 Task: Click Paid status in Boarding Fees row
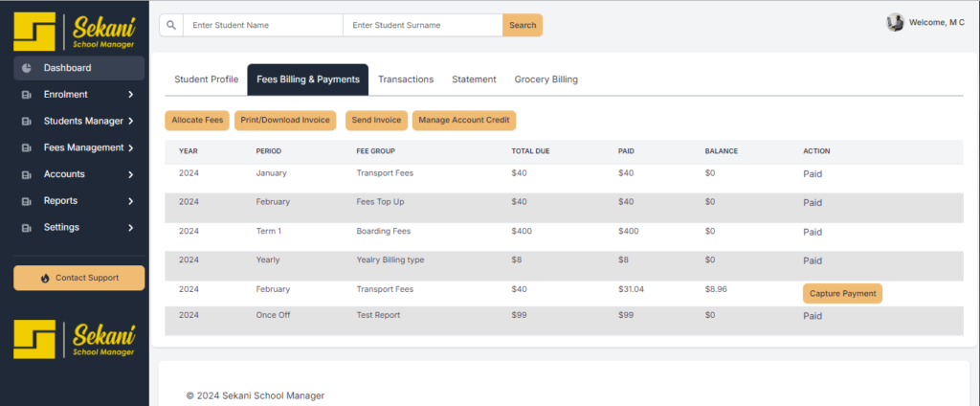coord(813,232)
